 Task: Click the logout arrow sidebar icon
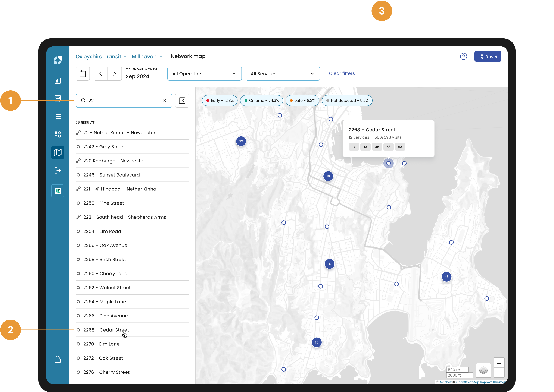[x=57, y=170]
